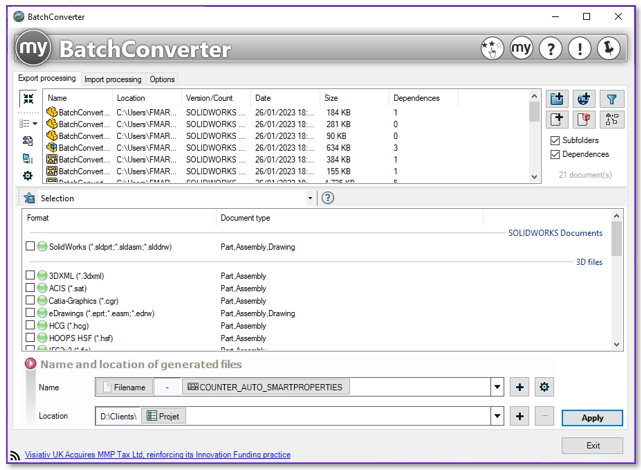This screenshot has width=641, height=470.
Task: Select the file row sized 155 KB
Action: click(286, 171)
